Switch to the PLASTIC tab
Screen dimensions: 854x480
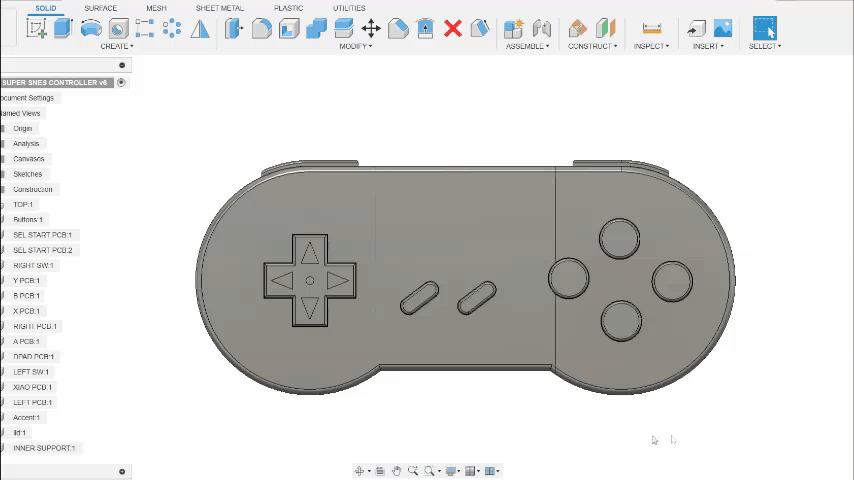tap(288, 8)
